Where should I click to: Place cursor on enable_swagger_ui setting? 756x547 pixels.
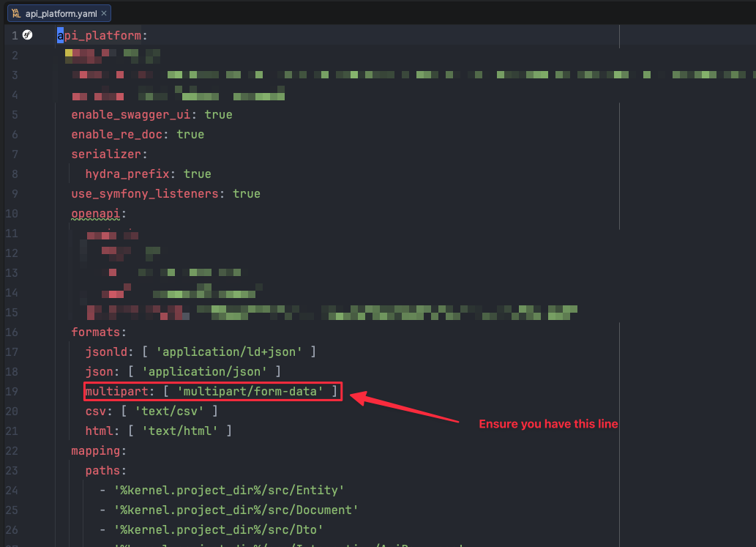(124, 114)
